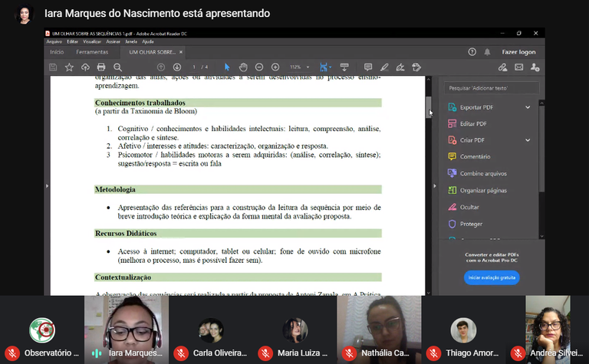Switch to the Ferramentas tab
This screenshot has width=589, height=364.
92,51
